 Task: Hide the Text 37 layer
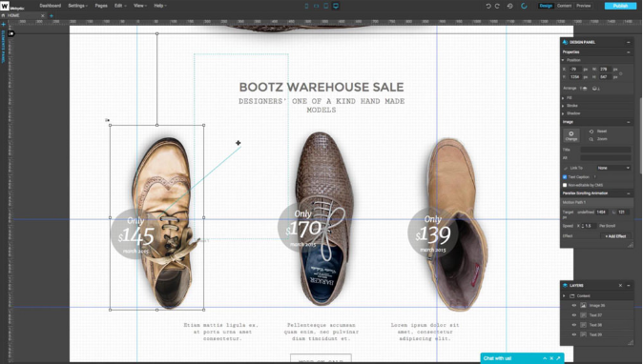click(x=573, y=315)
